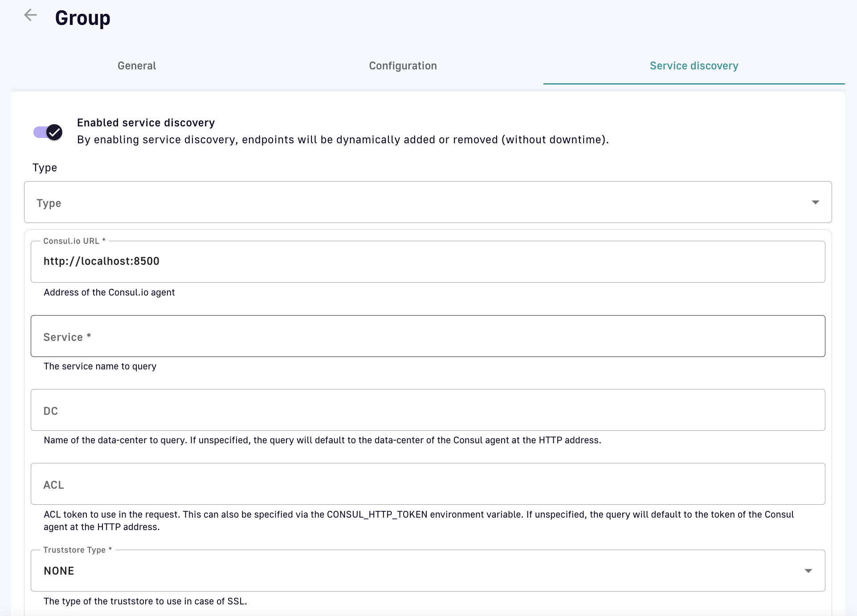The width and height of the screenshot is (857, 616).
Task: Click the 'The service name to query' hint
Action: click(100, 366)
